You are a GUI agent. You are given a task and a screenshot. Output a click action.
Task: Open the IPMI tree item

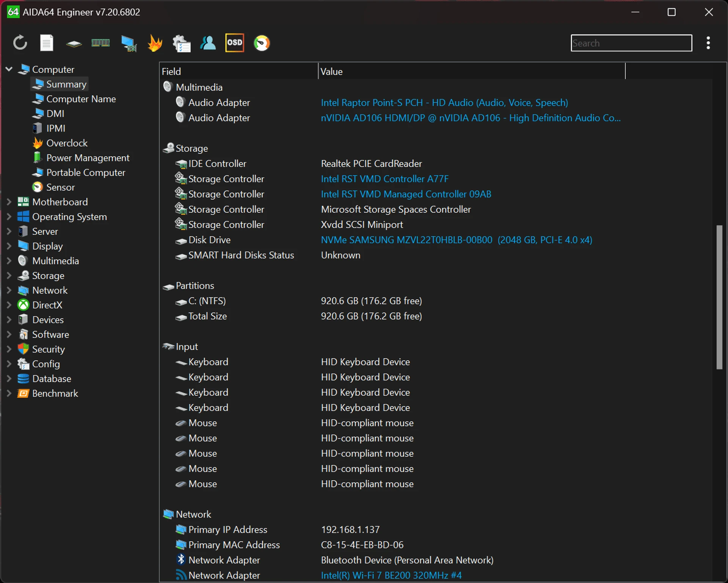56,129
